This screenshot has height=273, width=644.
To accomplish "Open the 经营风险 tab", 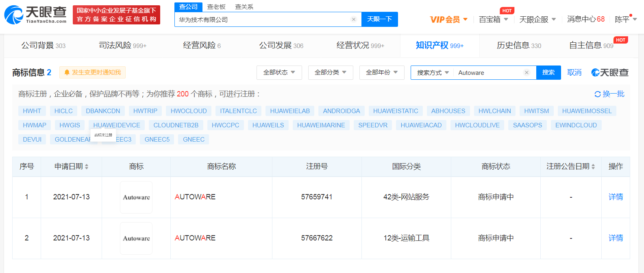I will (x=202, y=46).
